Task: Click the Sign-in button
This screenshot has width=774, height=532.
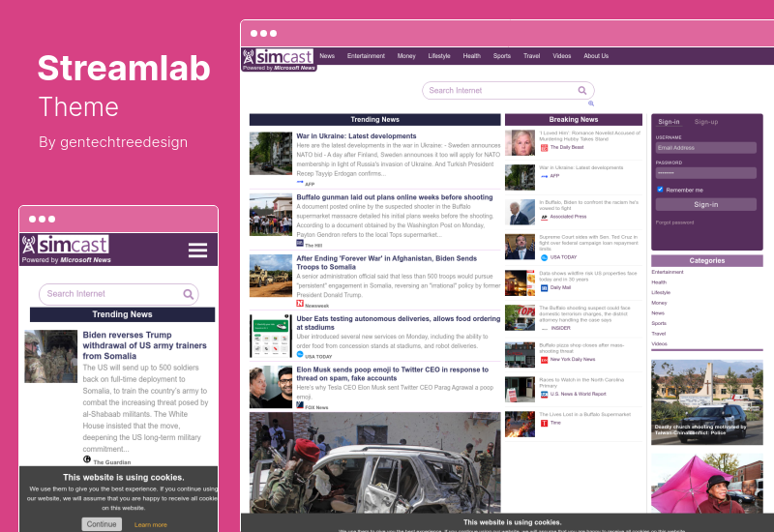Action: [x=706, y=204]
